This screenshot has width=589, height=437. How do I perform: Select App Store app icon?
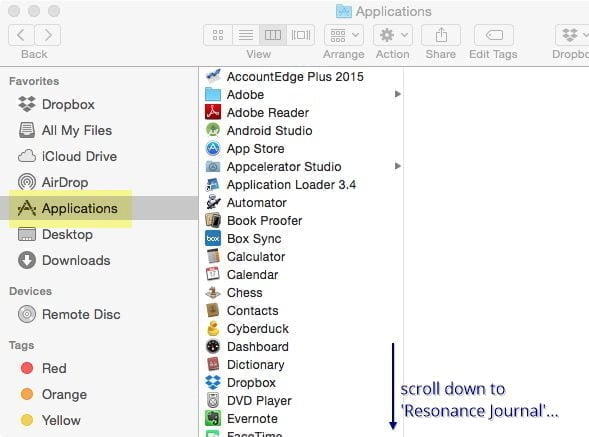coord(213,148)
